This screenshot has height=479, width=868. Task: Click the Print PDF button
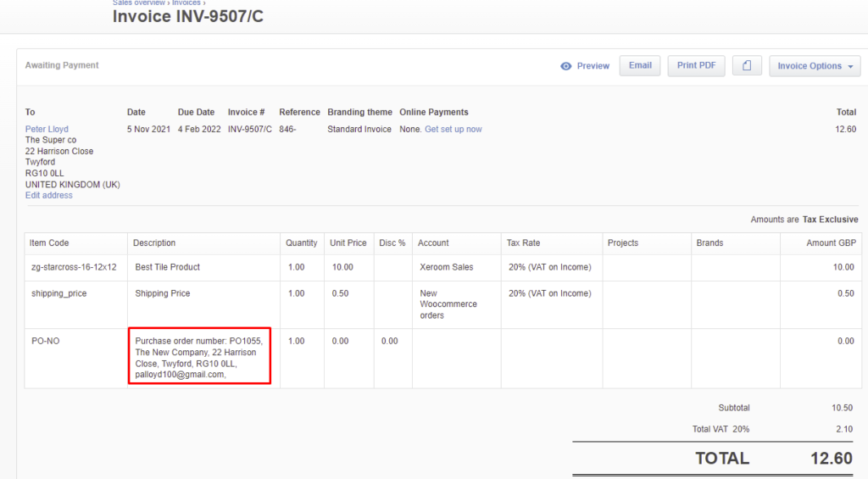pyautogui.click(x=697, y=65)
